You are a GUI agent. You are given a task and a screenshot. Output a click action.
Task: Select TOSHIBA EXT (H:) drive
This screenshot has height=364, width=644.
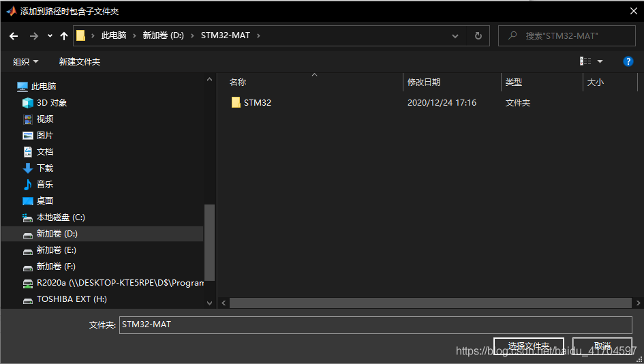pyautogui.click(x=71, y=299)
